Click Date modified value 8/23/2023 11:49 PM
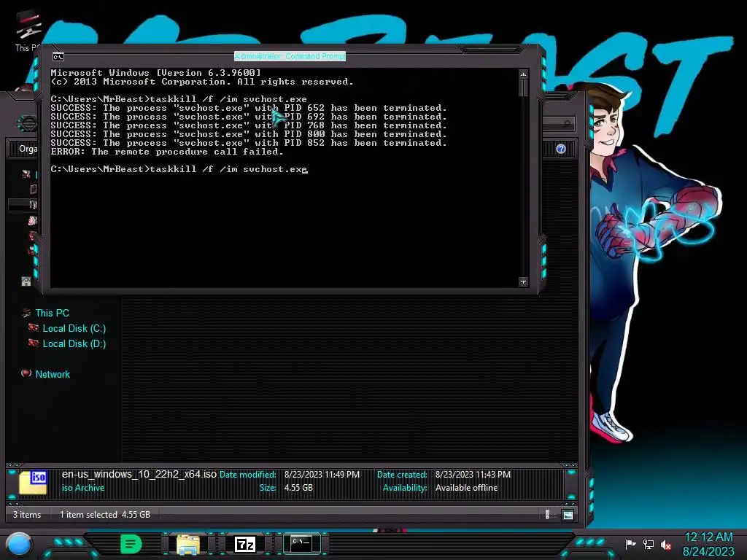This screenshot has height=560, width=747. (322, 474)
